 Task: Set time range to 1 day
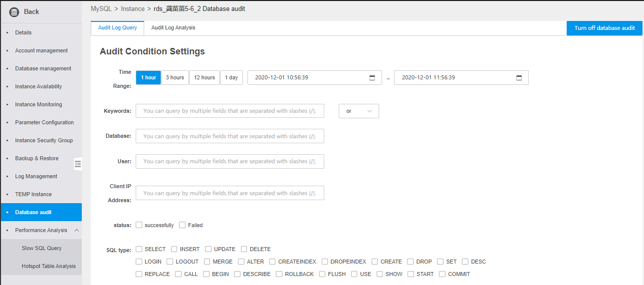tap(231, 78)
